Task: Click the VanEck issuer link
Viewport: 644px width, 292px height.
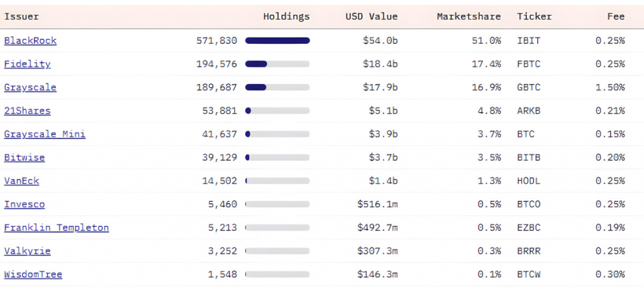Action: 22,181
